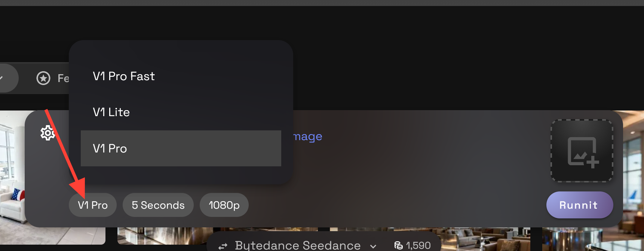Click the Featured star icon
This screenshot has width=644, height=251.
tap(43, 78)
